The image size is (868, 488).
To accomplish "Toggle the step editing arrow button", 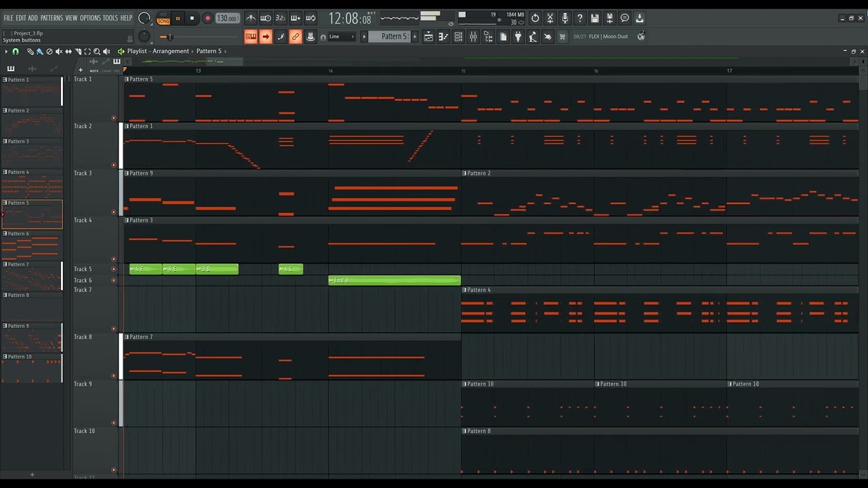I will pyautogui.click(x=266, y=37).
